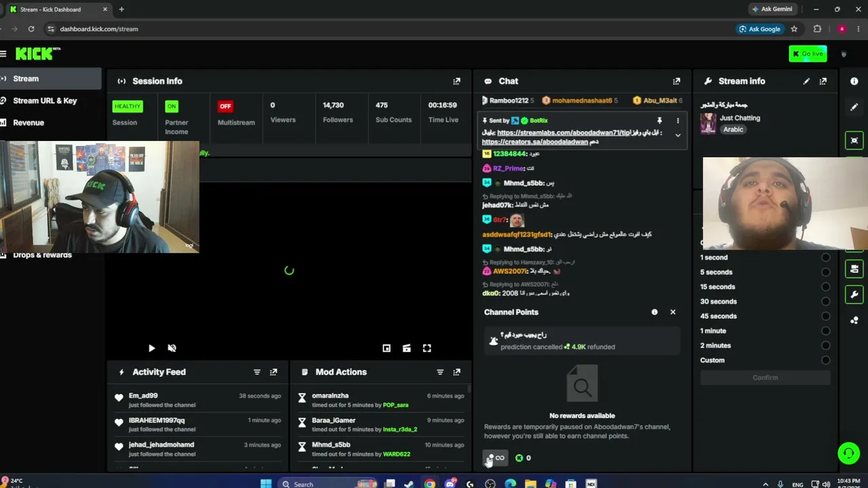This screenshot has width=868, height=488.
Task: Click the green wrench icon in right sidebar
Action: pos(854,295)
